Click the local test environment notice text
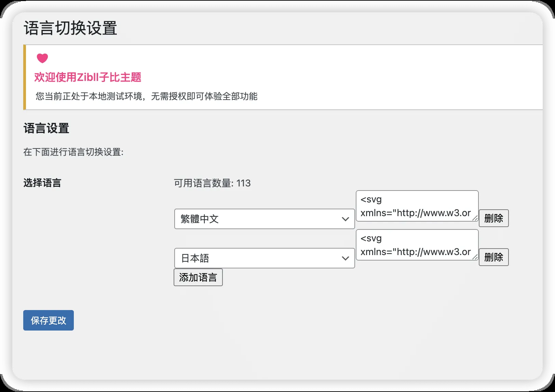Screen dimensions: 555x392 click(147, 96)
